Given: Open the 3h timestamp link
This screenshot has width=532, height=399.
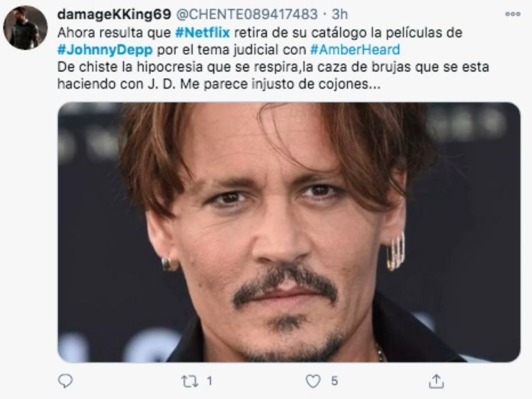Looking at the screenshot, I should coord(339,15).
